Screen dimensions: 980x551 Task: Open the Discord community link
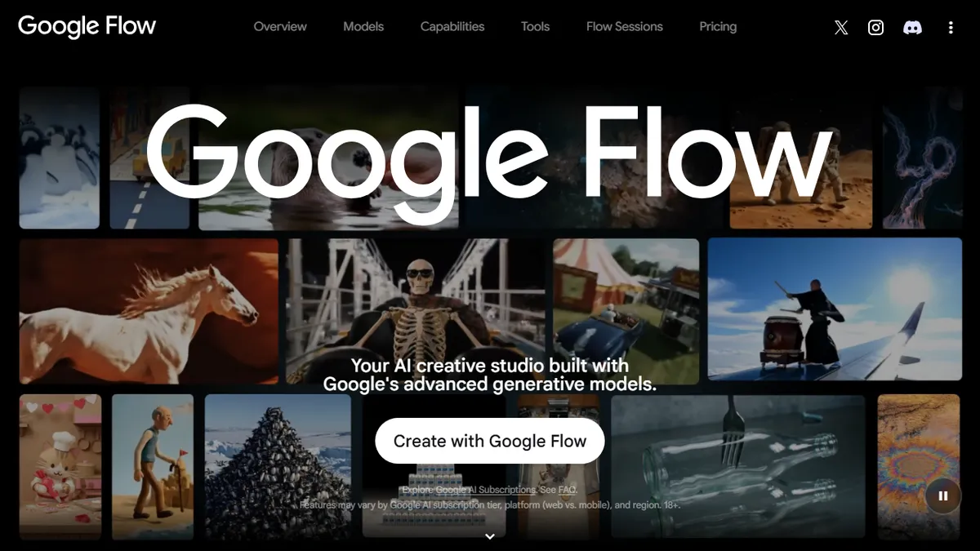912,27
